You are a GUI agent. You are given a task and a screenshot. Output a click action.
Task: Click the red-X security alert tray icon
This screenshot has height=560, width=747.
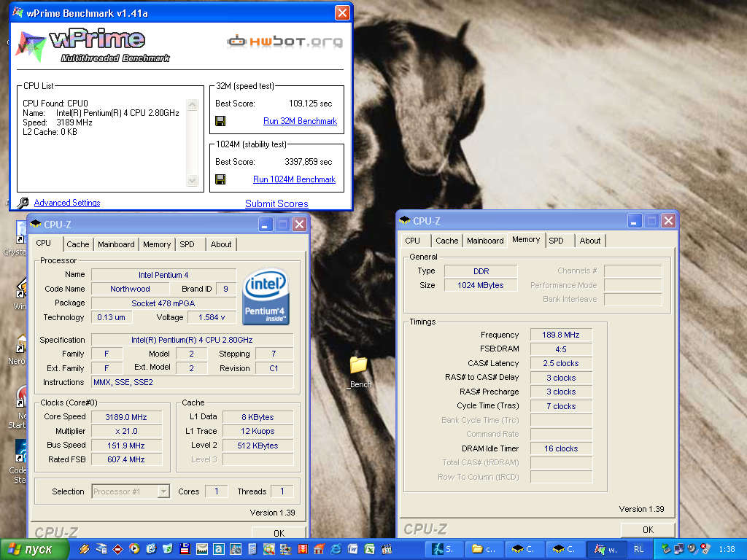coord(705,548)
